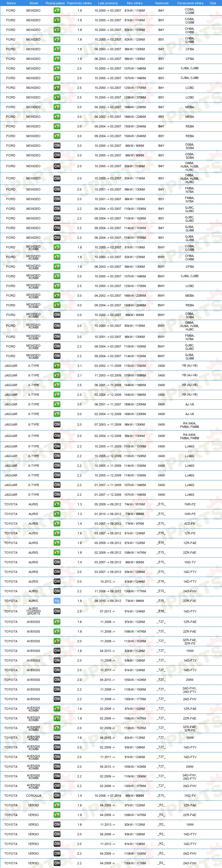The height and width of the screenshot is (868, 222).
Task: Click the diesel icon in the Jaguar 01.2007 -> 12.2009 row
Action: (57, 495)
